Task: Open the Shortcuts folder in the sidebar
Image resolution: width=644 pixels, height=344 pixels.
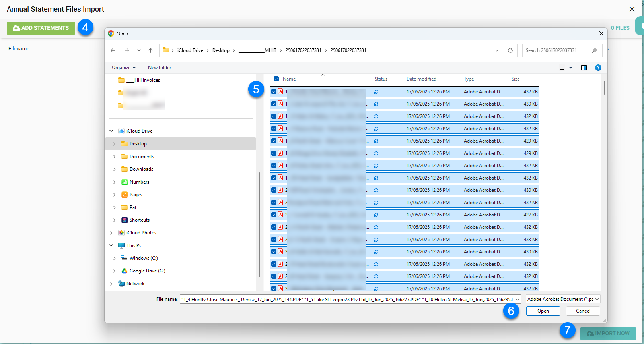Action: 139,220
